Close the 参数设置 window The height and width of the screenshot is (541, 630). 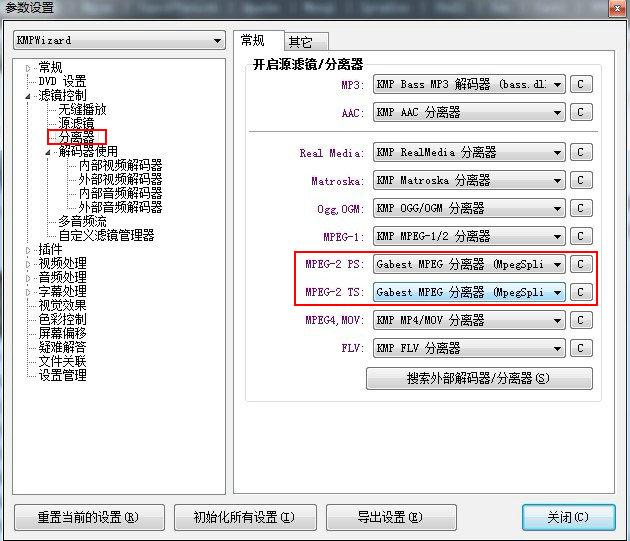click(617, 8)
